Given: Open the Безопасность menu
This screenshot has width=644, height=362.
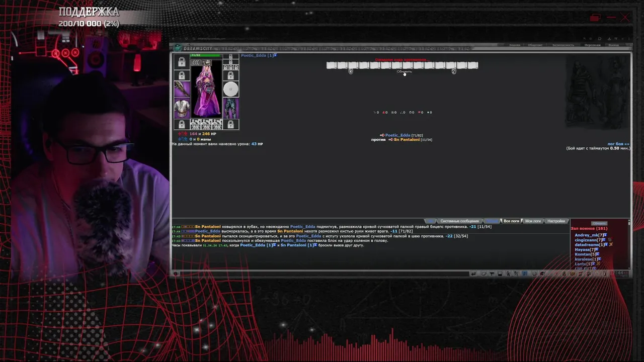Looking at the screenshot, I should (563, 45).
